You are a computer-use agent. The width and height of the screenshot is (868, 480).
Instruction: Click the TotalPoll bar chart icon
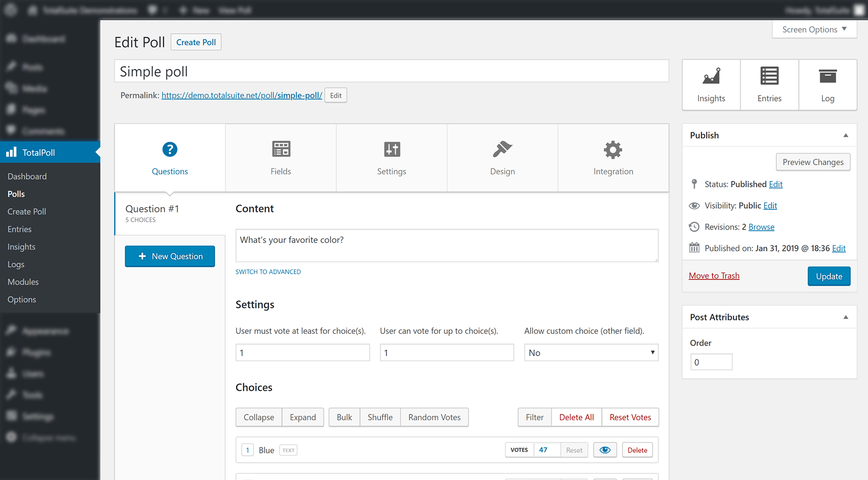pos(11,152)
